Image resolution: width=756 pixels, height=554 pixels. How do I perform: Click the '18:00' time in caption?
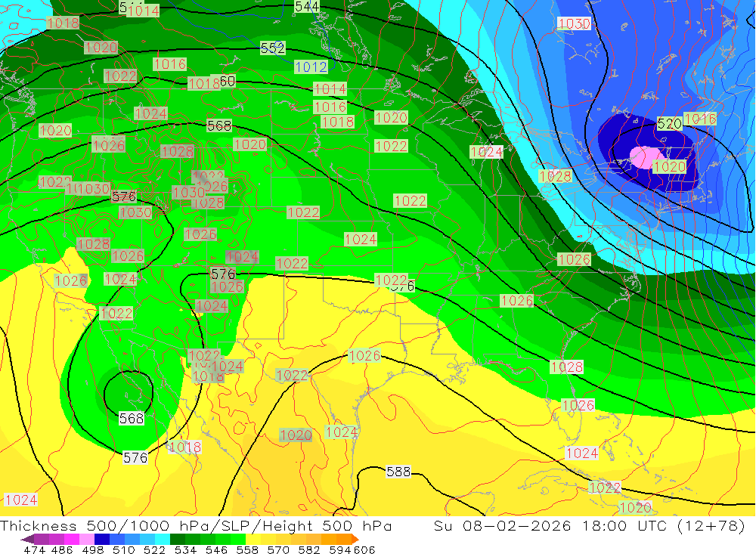pos(605,525)
